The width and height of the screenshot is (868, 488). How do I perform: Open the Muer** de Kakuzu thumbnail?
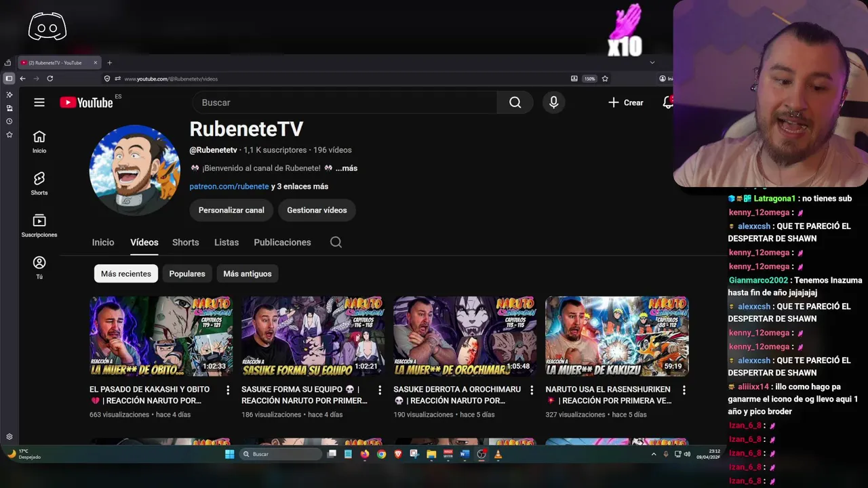point(616,336)
